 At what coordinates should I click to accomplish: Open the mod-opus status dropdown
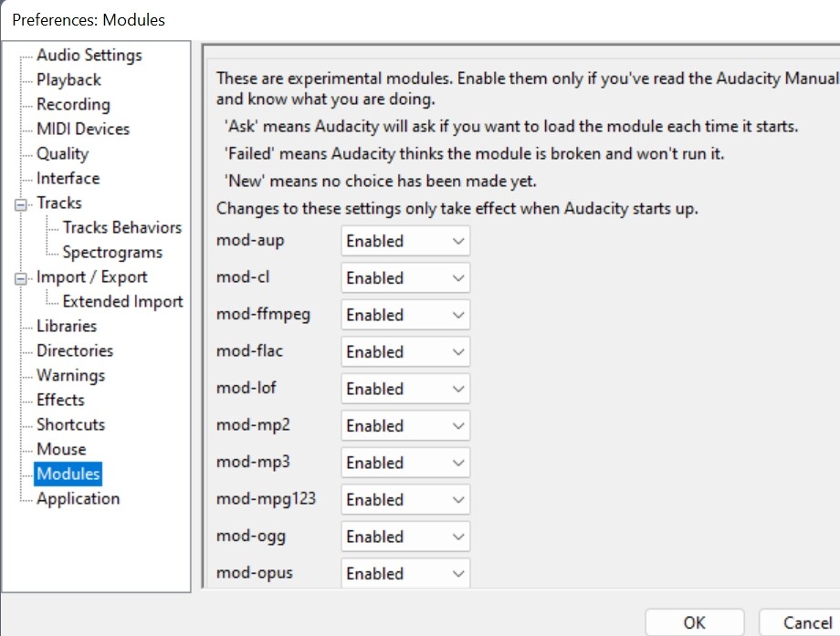coord(405,574)
